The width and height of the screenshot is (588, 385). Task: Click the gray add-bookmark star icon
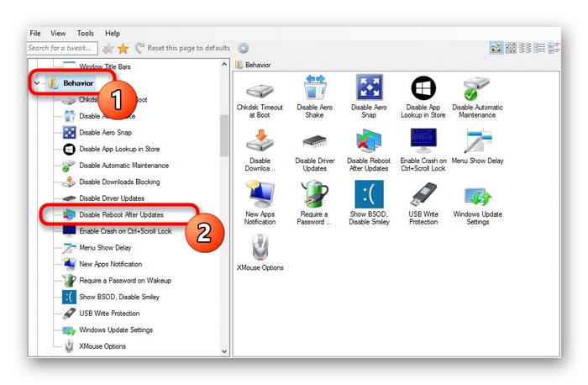(x=108, y=49)
